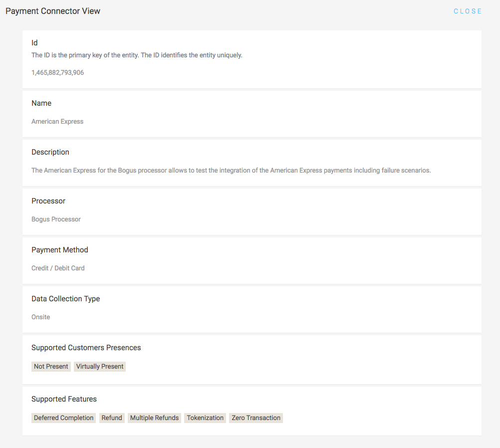Screen dimensions: 500x448
Task: Click the Refund feature tag
Action: tap(112, 418)
